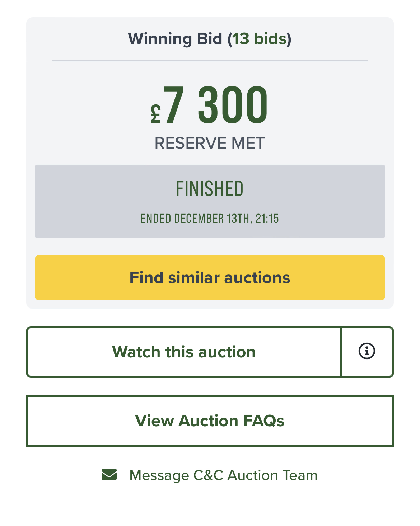Screen dimensions: 420x526
Task: Click the 300 digits of the price
Action: click(x=233, y=105)
